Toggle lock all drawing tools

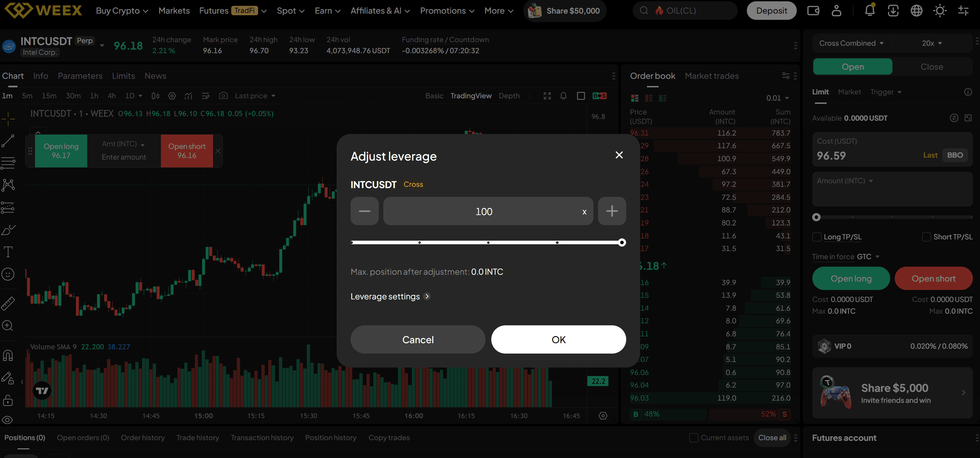8,400
